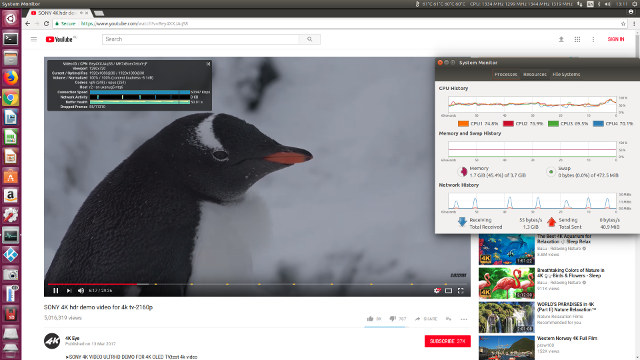The image size is (640, 360).
Task: Skip to the next video
Action: (x=69, y=291)
